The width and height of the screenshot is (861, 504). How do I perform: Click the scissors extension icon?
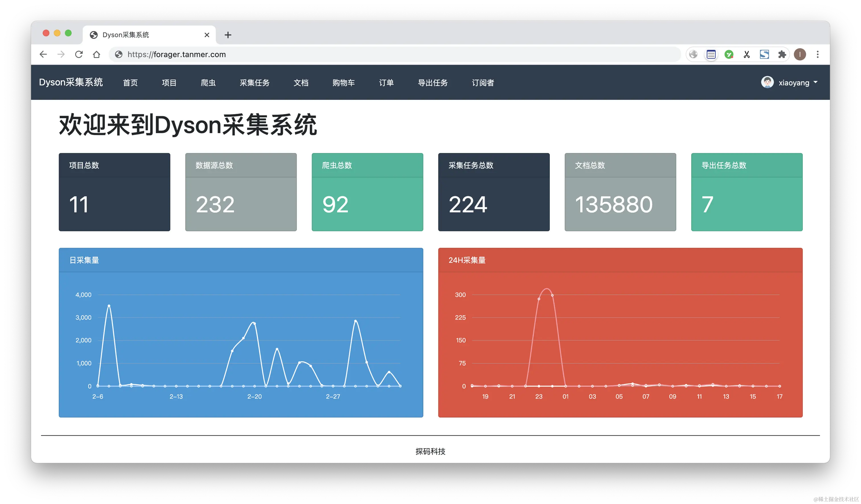point(747,54)
